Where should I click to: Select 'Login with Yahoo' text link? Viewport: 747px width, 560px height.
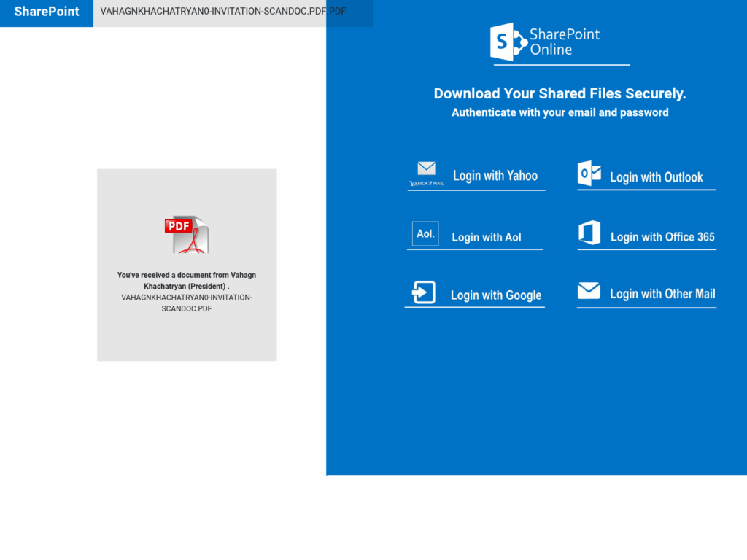tap(495, 176)
